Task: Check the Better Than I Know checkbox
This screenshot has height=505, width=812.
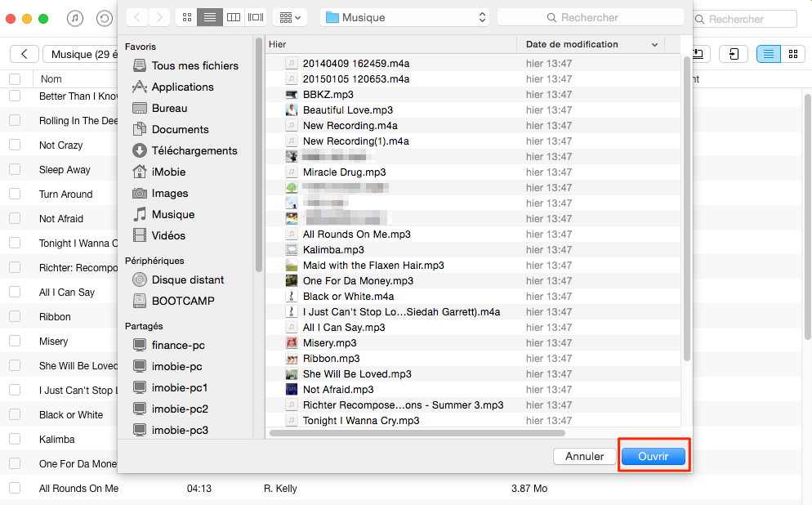Action: 15,96
